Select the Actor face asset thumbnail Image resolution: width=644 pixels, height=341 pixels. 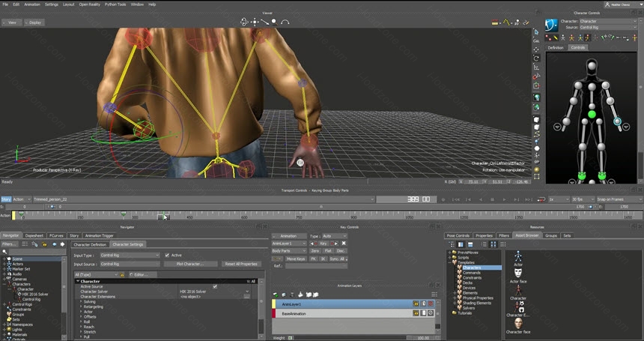(518, 274)
